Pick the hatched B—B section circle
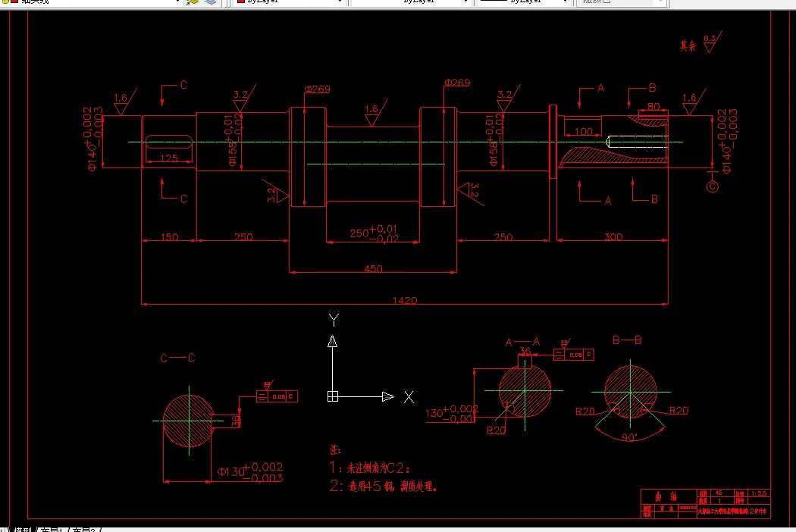Screen dimensions: 796x532 tap(630, 391)
